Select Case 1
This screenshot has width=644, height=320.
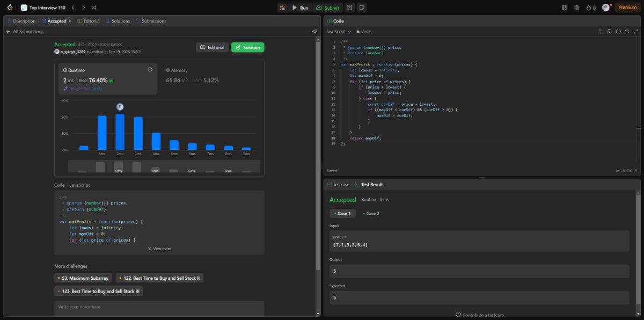click(x=342, y=214)
